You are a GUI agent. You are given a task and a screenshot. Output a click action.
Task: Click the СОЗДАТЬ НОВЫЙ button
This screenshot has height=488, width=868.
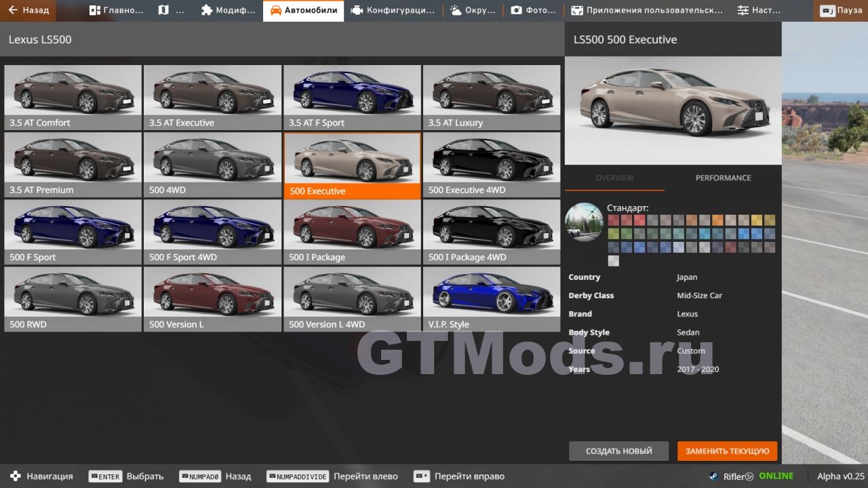click(x=618, y=451)
